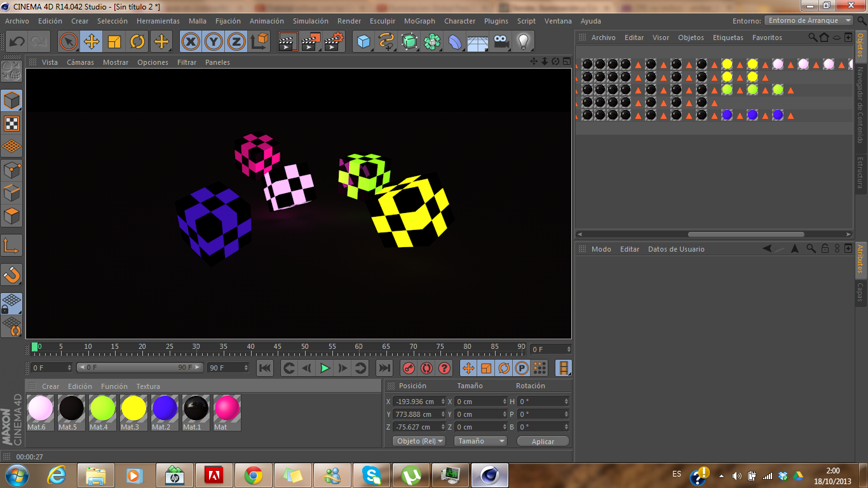Open the Render Settings icon
Viewport: 868px width, 488px height.
[x=334, y=42]
